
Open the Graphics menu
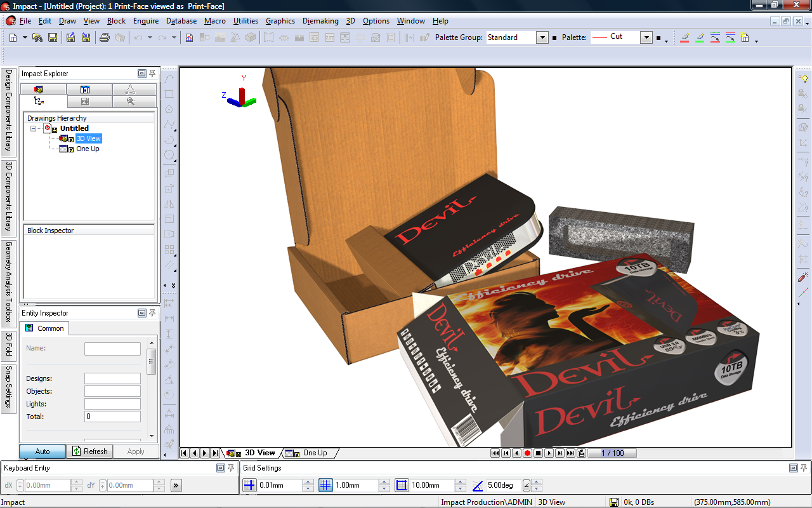pos(280,21)
